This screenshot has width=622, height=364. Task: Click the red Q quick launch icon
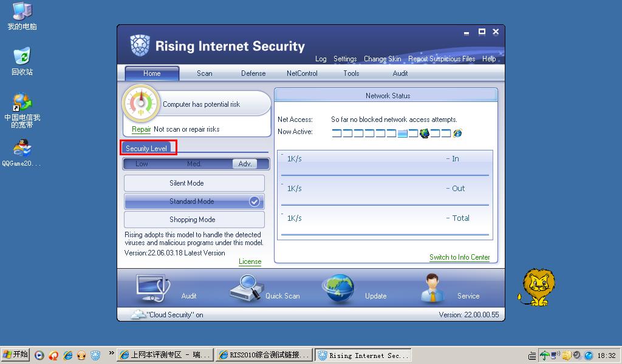pyautogui.click(x=53, y=356)
